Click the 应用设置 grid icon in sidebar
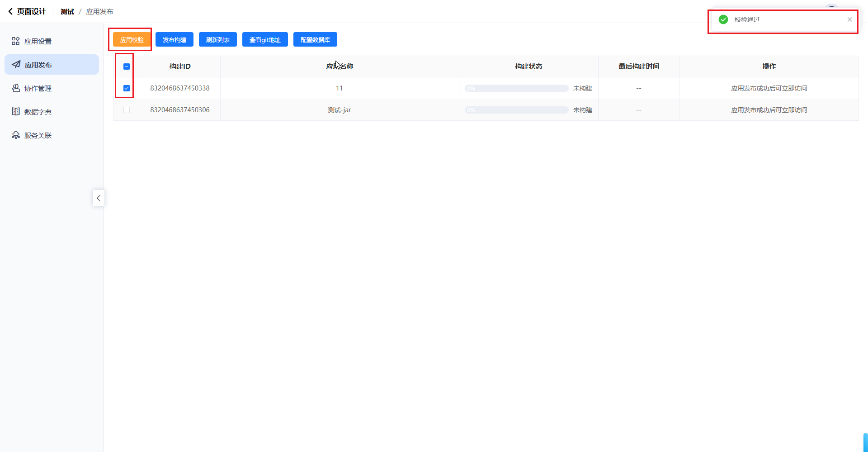Viewport: 868px width, 452px height. pos(16,41)
